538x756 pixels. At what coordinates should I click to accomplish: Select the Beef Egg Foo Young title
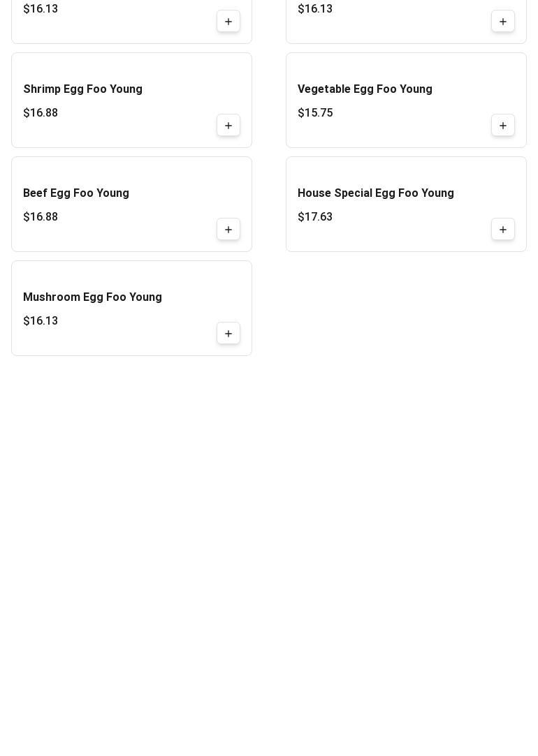point(76,193)
